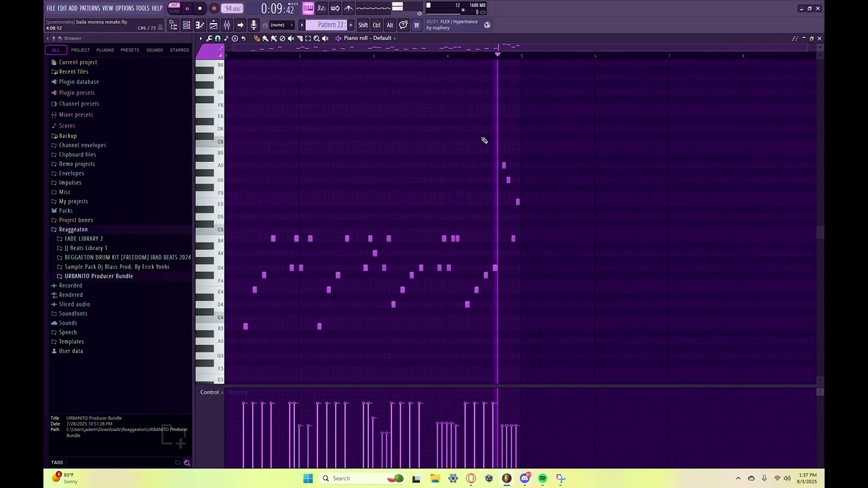Select the piano roll Zoom tool
Viewport: 868px width, 488px height.
coord(317,38)
